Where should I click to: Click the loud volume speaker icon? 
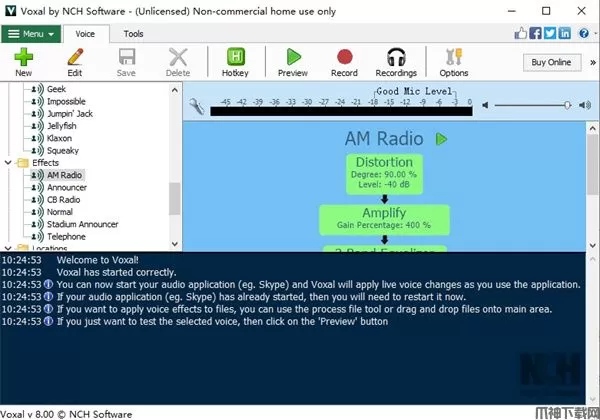click(x=585, y=105)
